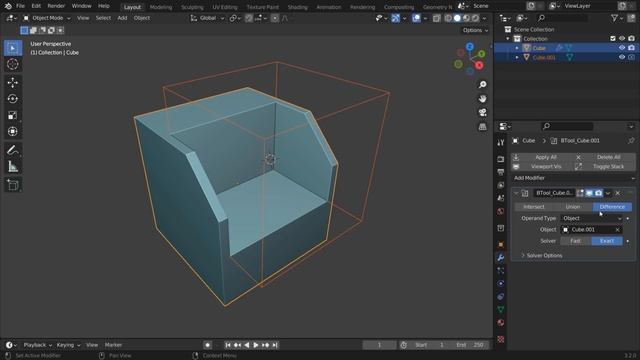Set boolean operation to Intersect
Viewport: 640px width, 360px height.
coord(533,207)
